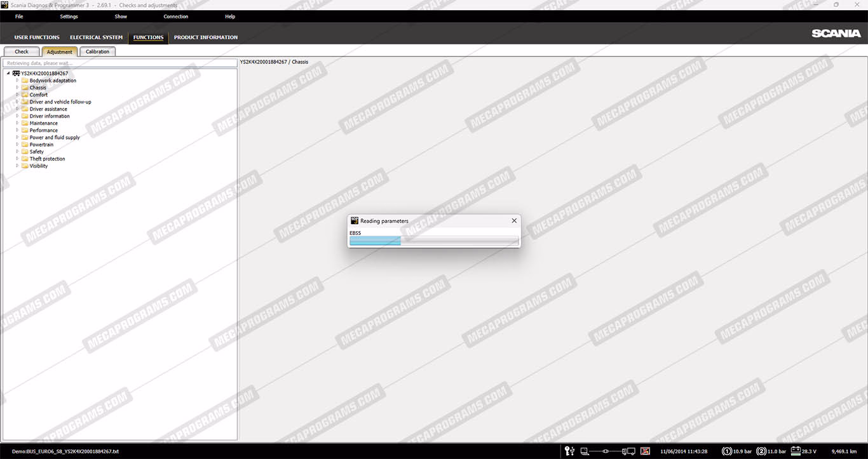Go to ELECTRICAL SYSTEM section
Viewport: 868px width, 459px height.
(x=96, y=37)
